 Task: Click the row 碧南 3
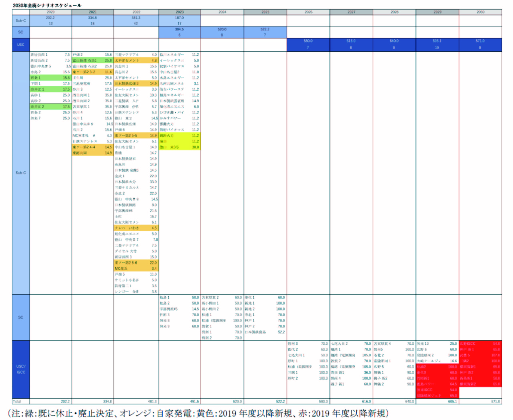pyautogui.click(x=308, y=343)
